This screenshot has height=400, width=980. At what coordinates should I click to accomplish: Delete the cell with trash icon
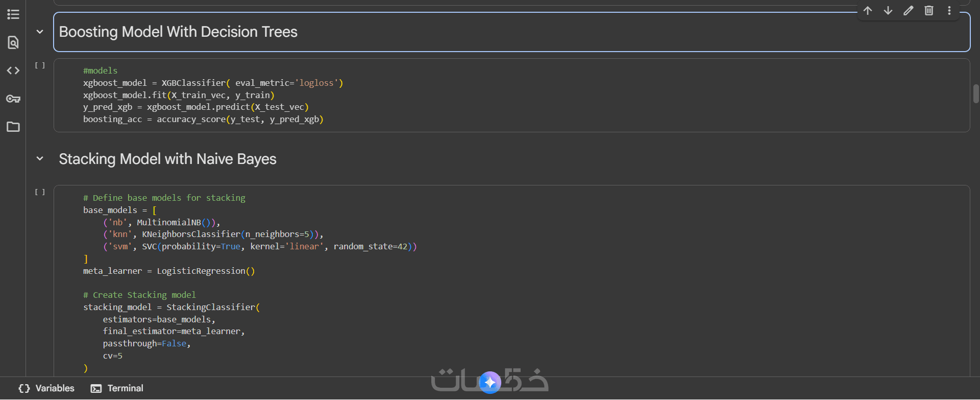coord(929,11)
